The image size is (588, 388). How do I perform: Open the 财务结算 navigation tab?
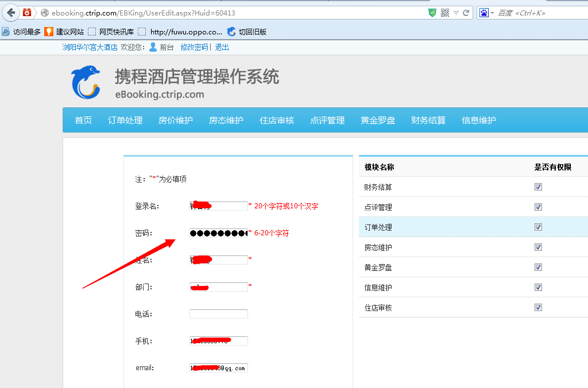[x=428, y=121]
